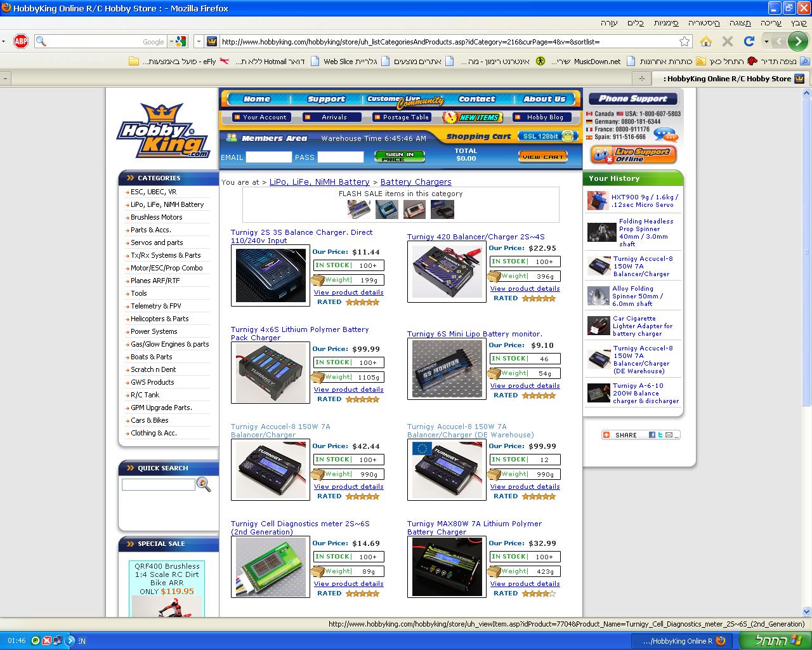812x650 pixels.
Task: Click the Quick Search magnifier icon
Action: click(204, 484)
